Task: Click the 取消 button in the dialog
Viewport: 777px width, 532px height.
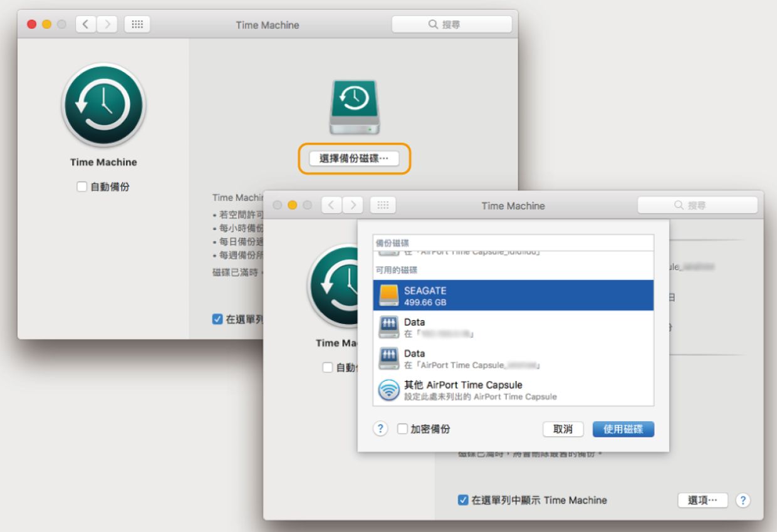Action: point(563,429)
